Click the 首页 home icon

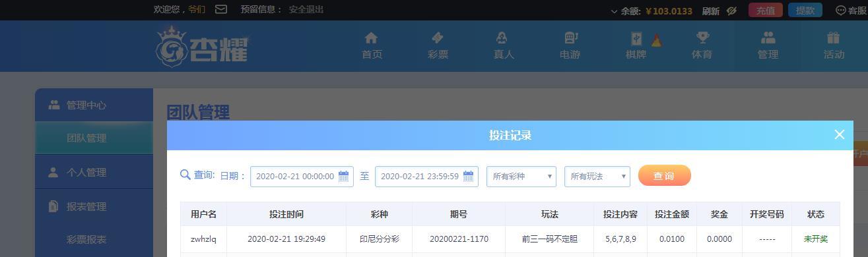tap(372, 38)
